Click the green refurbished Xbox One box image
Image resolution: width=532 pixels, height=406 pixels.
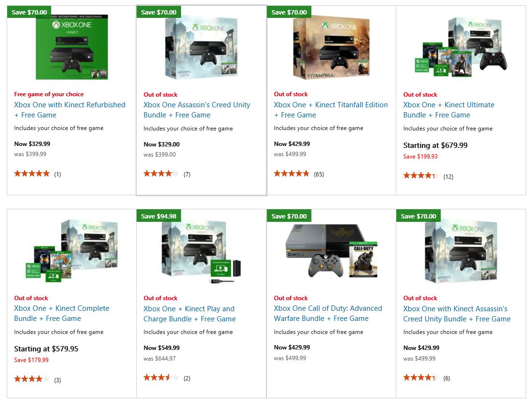pyautogui.click(x=72, y=47)
